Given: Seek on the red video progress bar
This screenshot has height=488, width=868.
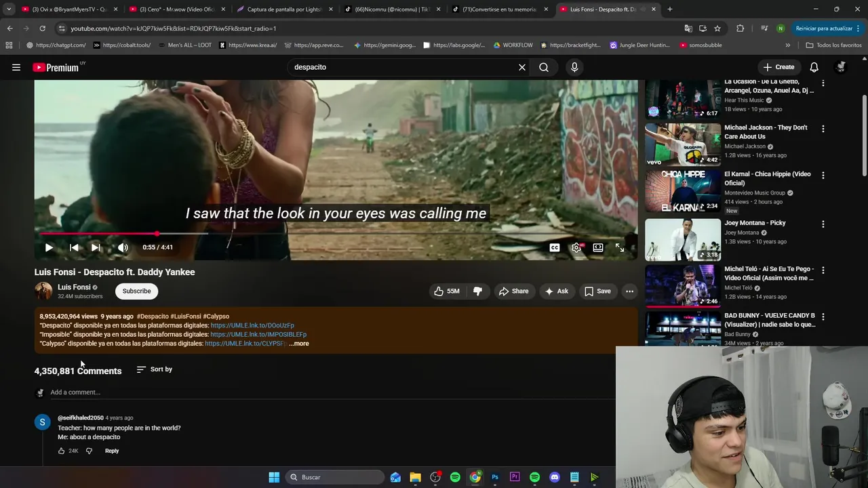Looking at the screenshot, I should [x=336, y=233].
